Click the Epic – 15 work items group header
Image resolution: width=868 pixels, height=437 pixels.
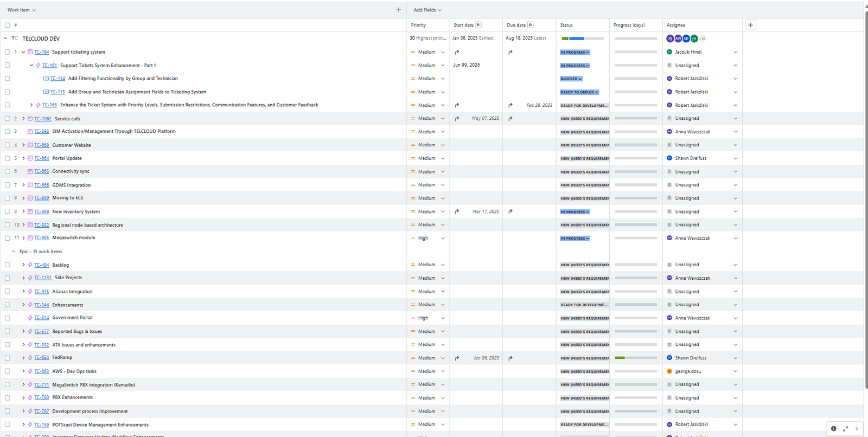(41, 252)
